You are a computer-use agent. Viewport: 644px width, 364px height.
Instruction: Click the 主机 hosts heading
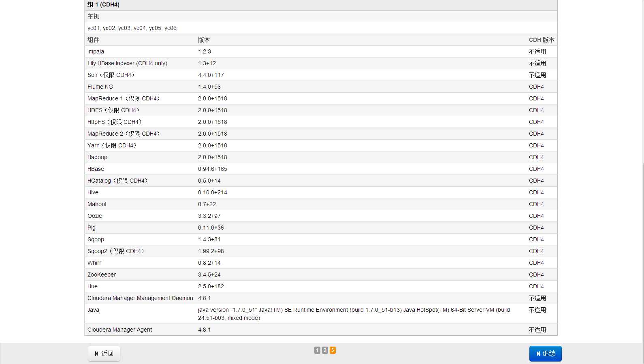point(93,16)
